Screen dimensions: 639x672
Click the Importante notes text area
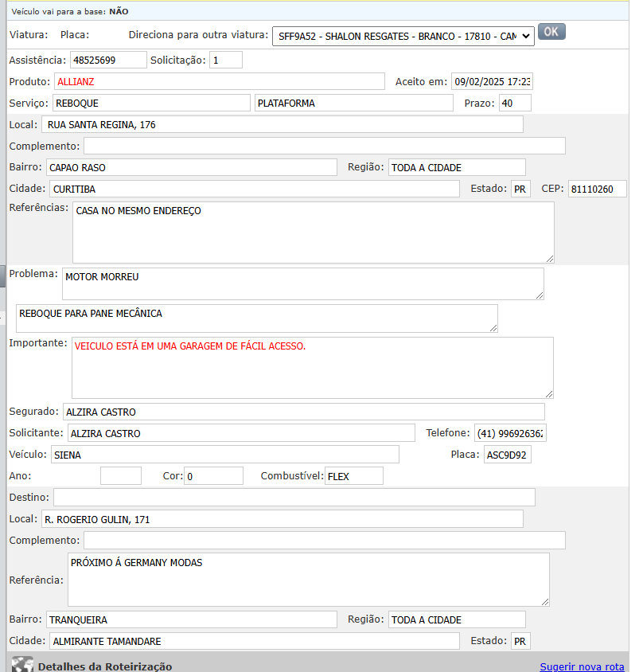coord(312,367)
